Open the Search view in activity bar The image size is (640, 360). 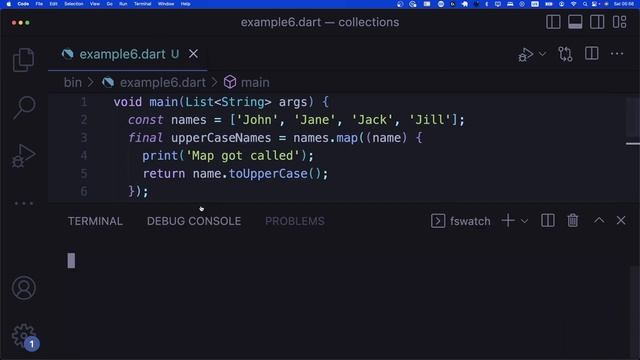pos(24,107)
